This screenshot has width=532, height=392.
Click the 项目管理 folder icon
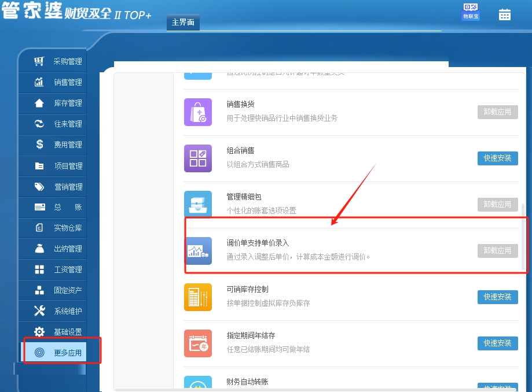pos(39,166)
